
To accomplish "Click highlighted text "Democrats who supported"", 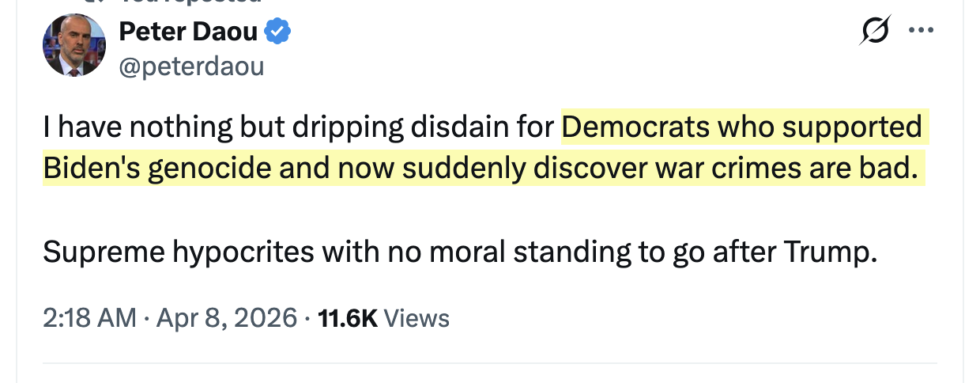I will coord(741,127).
